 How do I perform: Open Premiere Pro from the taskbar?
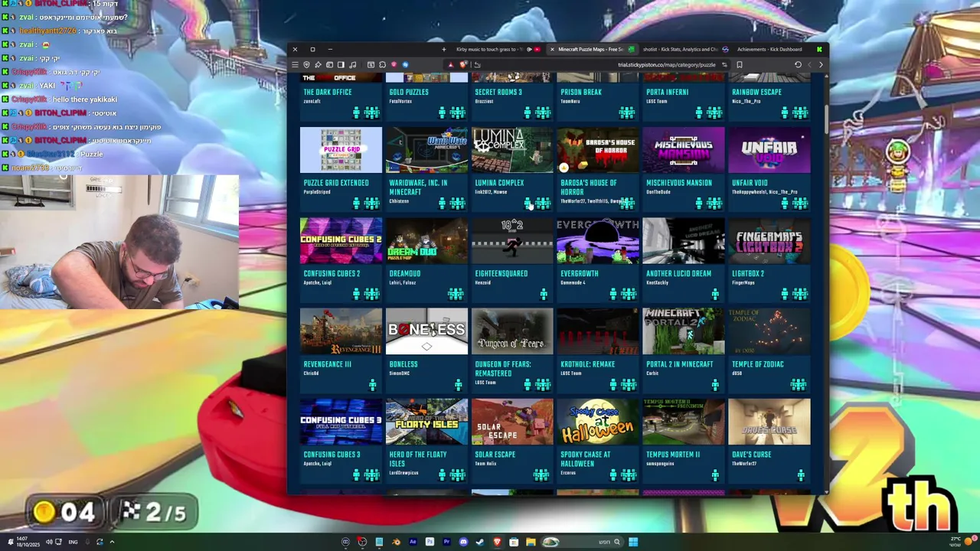pyautogui.click(x=446, y=542)
